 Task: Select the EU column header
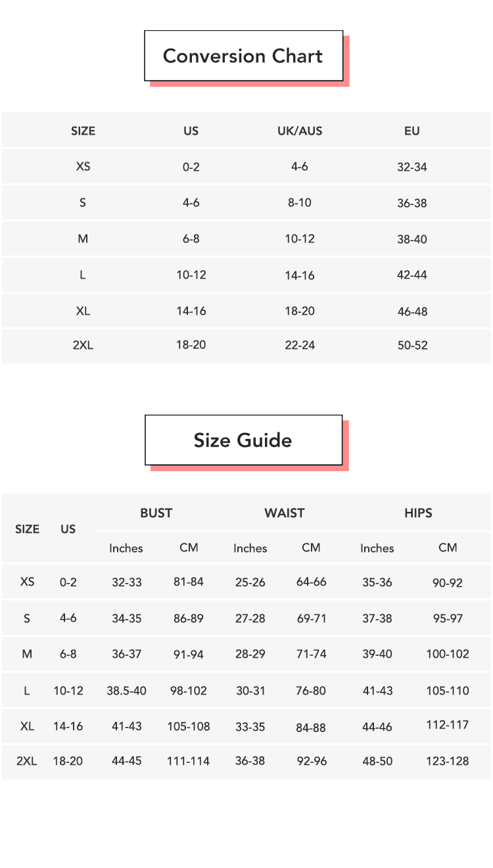(412, 131)
